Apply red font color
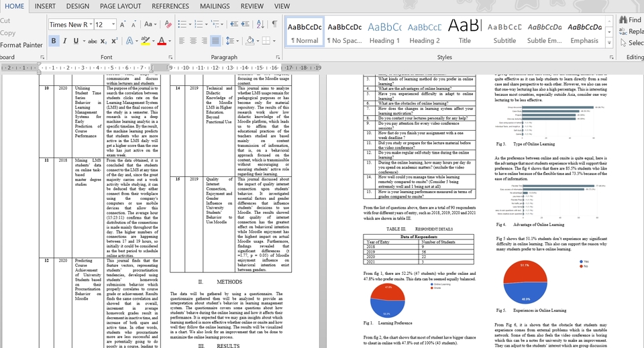 [x=162, y=41]
